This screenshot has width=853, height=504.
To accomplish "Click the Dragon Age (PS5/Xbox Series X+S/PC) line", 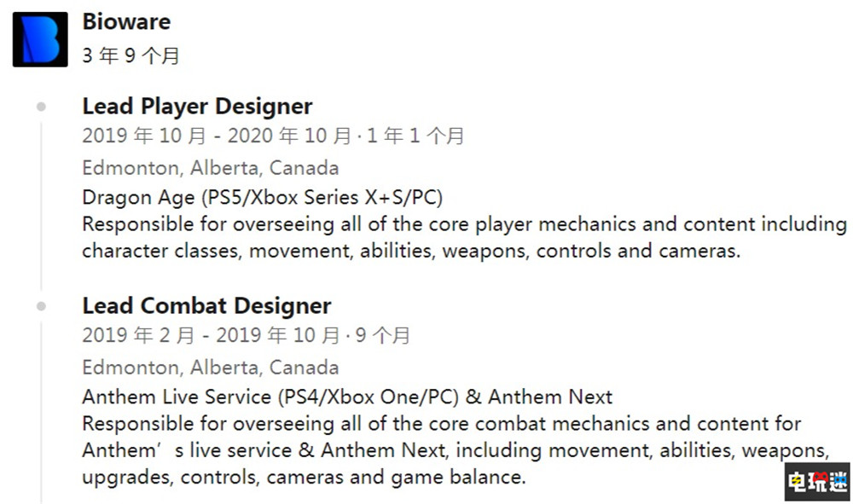I will point(263,197).
